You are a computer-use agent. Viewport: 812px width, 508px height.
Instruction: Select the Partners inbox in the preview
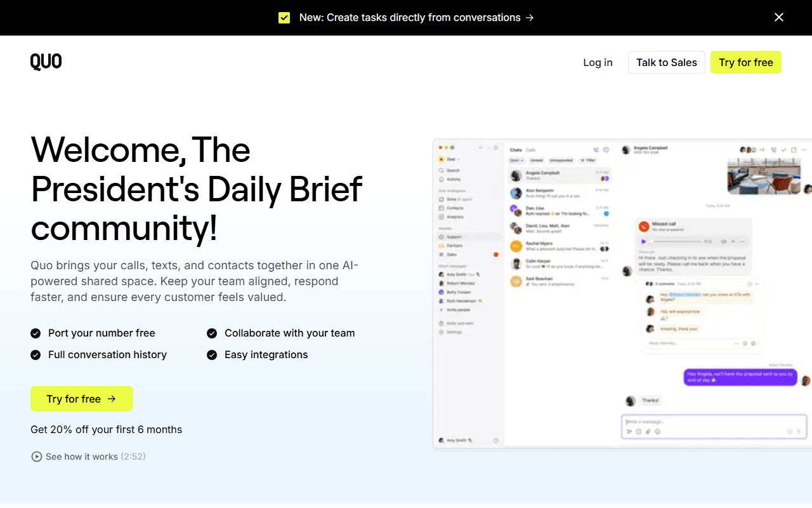(468, 246)
